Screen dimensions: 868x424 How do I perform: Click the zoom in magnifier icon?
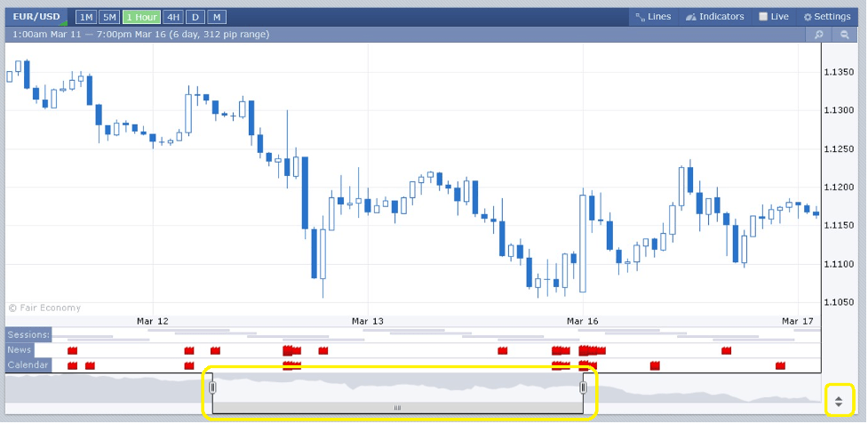point(818,35)
